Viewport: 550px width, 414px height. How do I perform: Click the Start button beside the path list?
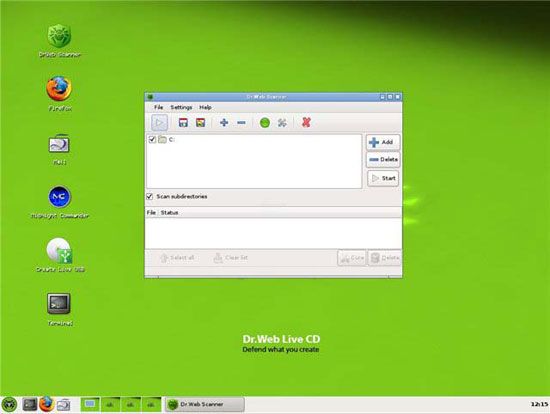383,178
